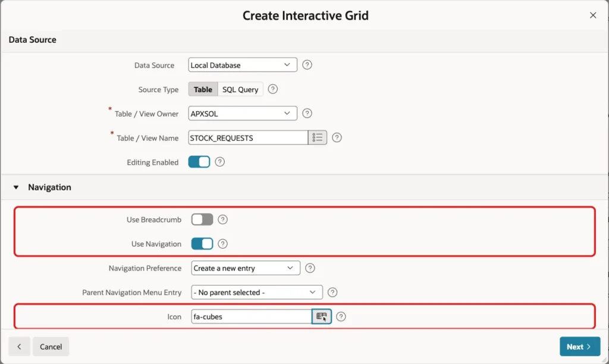The width and height of the screenshot is (609, 364).
Task: Open the Table / View Owner dropdown
Action: [243, 114]
